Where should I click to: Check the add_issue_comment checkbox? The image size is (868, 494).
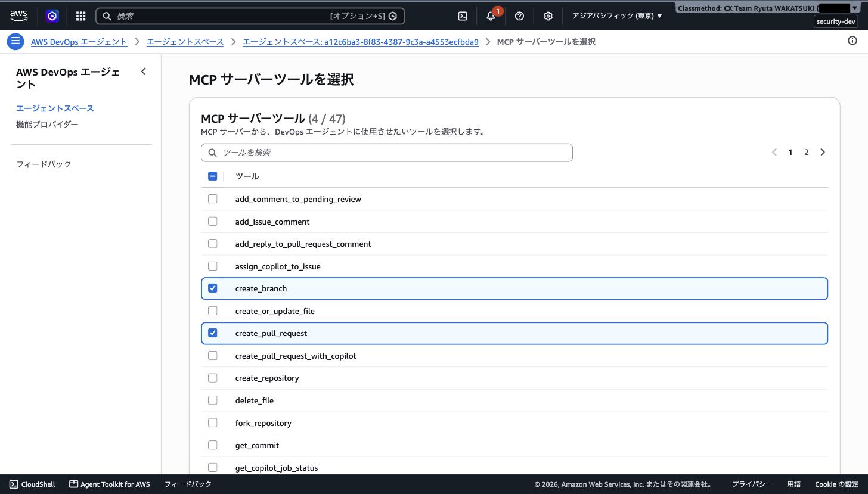coord(212,221)
